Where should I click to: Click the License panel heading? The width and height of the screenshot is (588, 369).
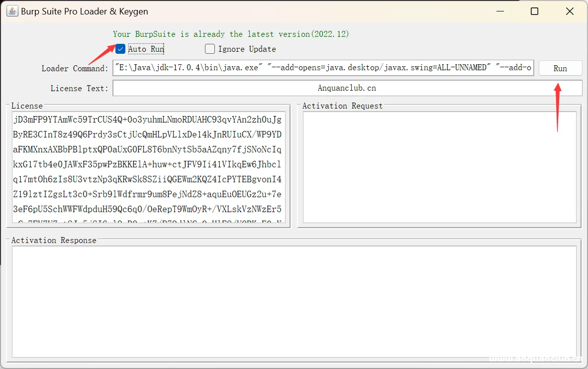27,106
